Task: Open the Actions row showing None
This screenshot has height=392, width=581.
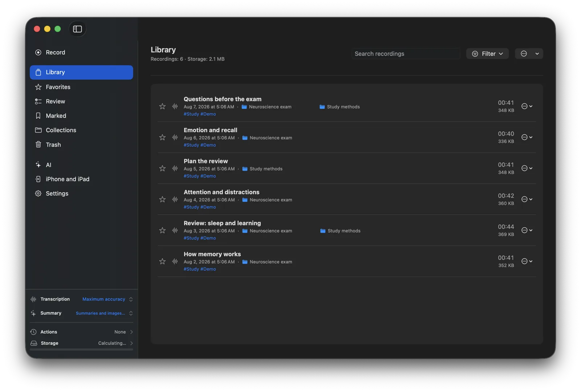Action: pyautogui.click(x=81, y=332)
